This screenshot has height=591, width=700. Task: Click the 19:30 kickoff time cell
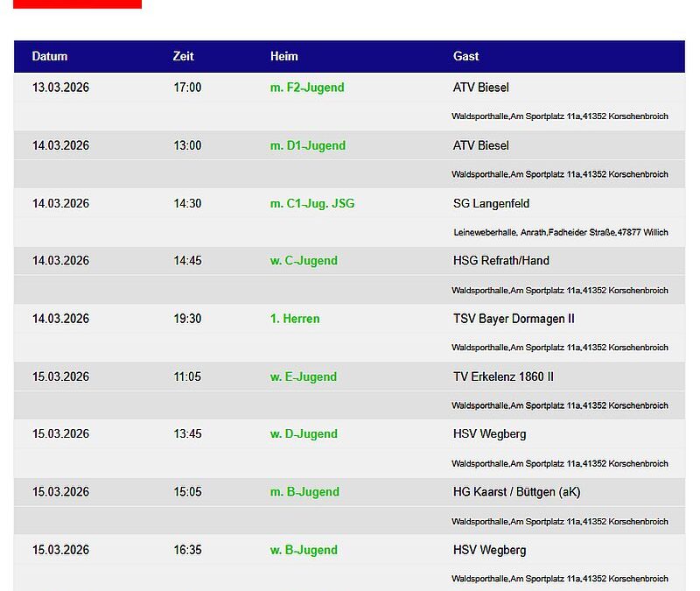pyautogui.click(x=187, y=319)
